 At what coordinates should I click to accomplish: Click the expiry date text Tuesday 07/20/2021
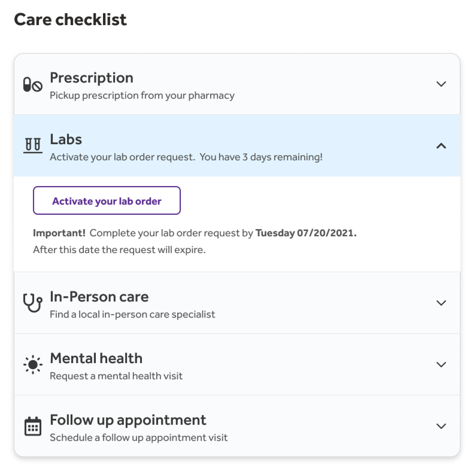pos(305,233)
